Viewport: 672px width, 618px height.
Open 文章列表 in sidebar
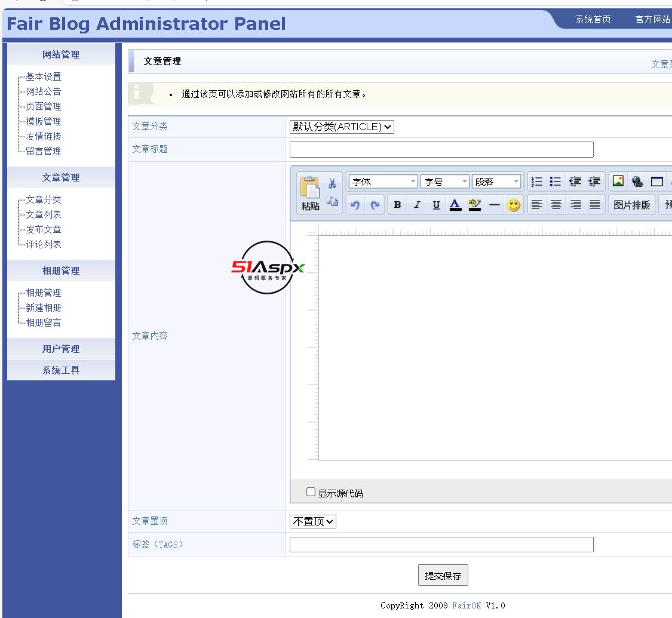point(43,214)
